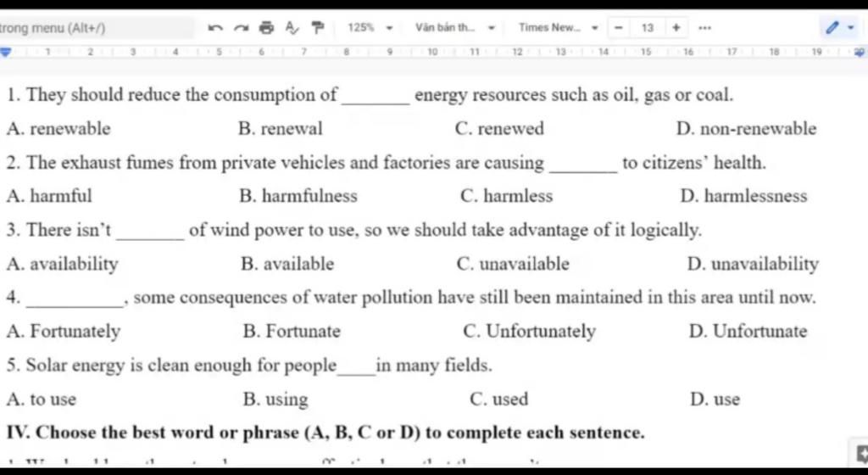The height and width of the screenshot is (475, 868).
Task: Click the explore icon at bottom right
Action: (862, 455)
